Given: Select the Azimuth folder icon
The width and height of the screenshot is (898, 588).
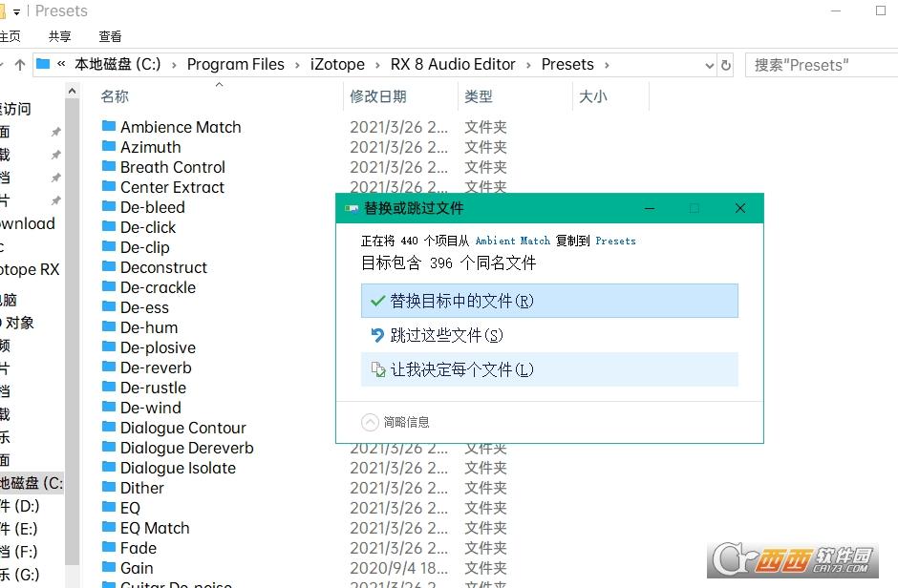Looking at the screenshot, I should (109, 146).
